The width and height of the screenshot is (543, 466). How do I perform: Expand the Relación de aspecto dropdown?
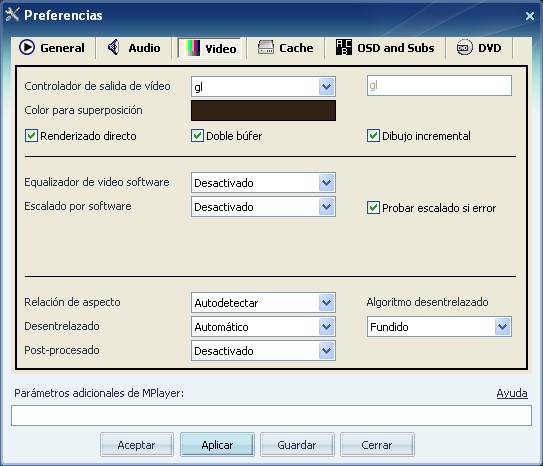point(263,303)
